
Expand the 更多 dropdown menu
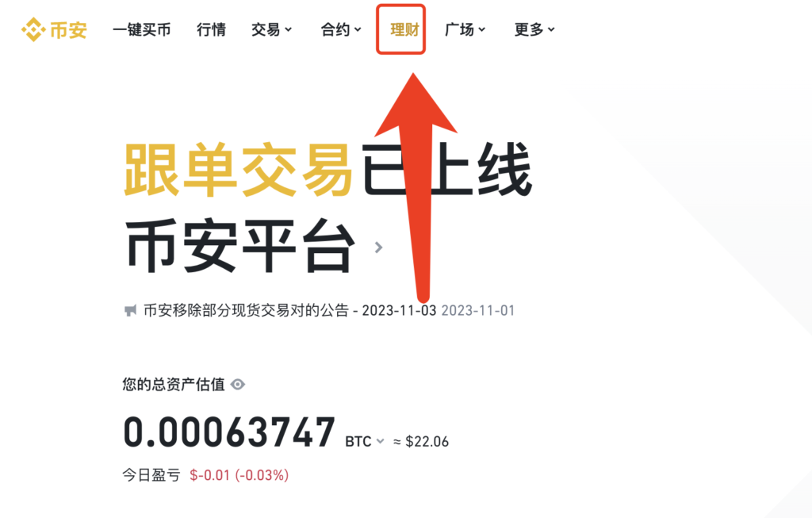point(534,29)
